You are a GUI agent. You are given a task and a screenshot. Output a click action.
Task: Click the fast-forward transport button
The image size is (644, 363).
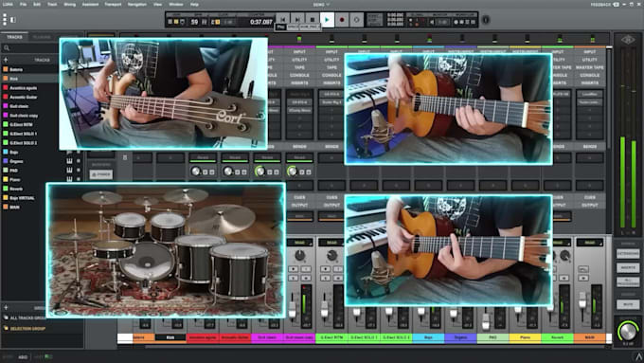tap(297, 19)
